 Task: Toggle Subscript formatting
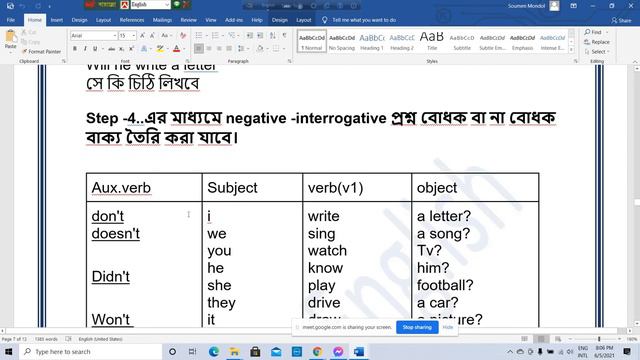(121, 49)
